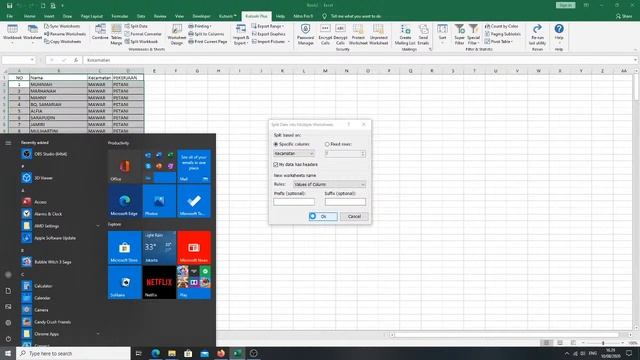Image resolution: width=640 pixels, height=360 pixels.
Task: Click the Share button
Action: [624, 16]
